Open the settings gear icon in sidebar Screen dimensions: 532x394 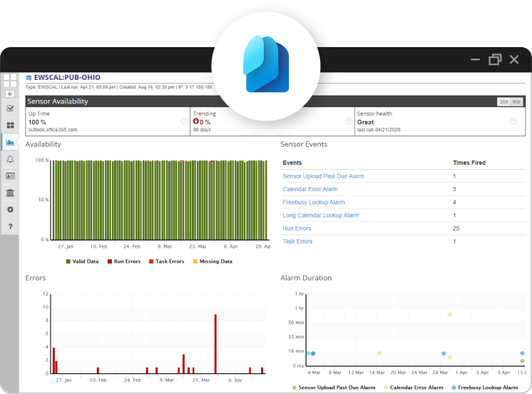tap(10, 210)
